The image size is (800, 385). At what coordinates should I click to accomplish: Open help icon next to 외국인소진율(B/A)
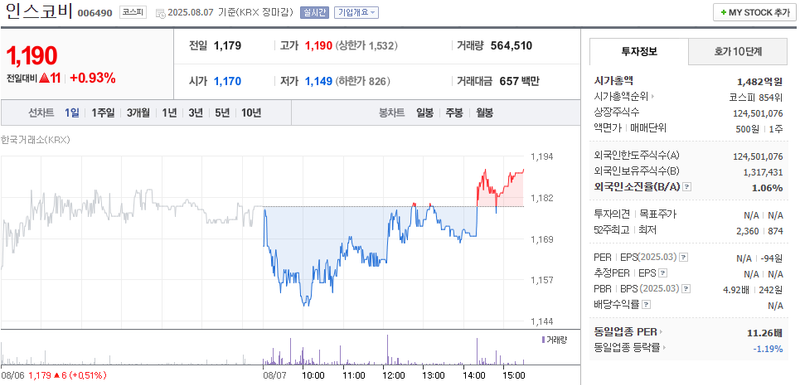(687, 187)
